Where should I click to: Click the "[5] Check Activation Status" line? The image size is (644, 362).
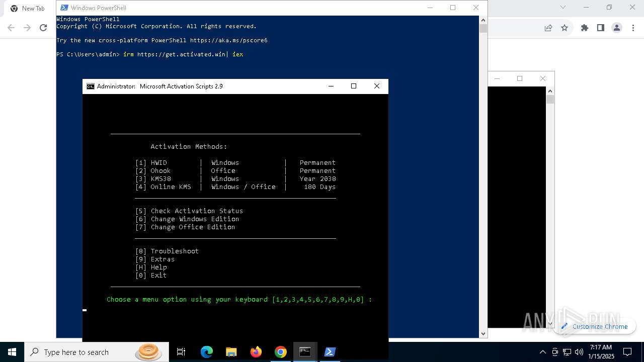click(189, 211)
